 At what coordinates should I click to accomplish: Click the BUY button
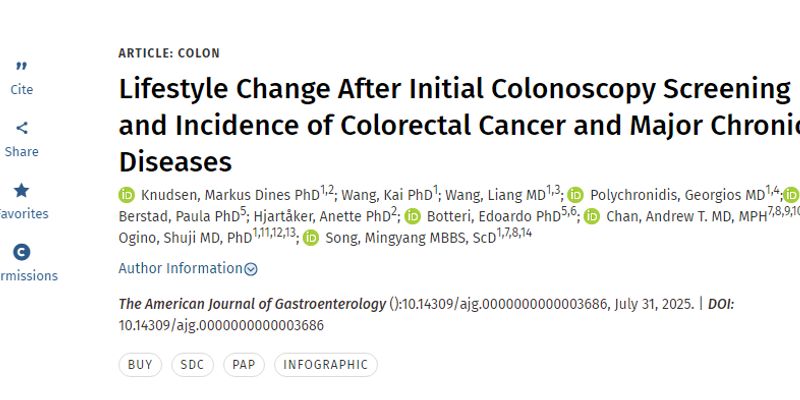tap(140, 365)
